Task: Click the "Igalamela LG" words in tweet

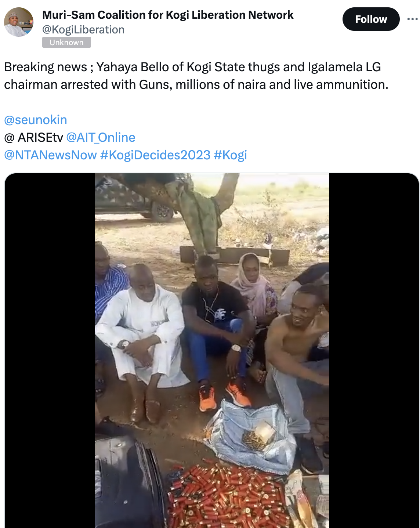Action: click(344, 67)
